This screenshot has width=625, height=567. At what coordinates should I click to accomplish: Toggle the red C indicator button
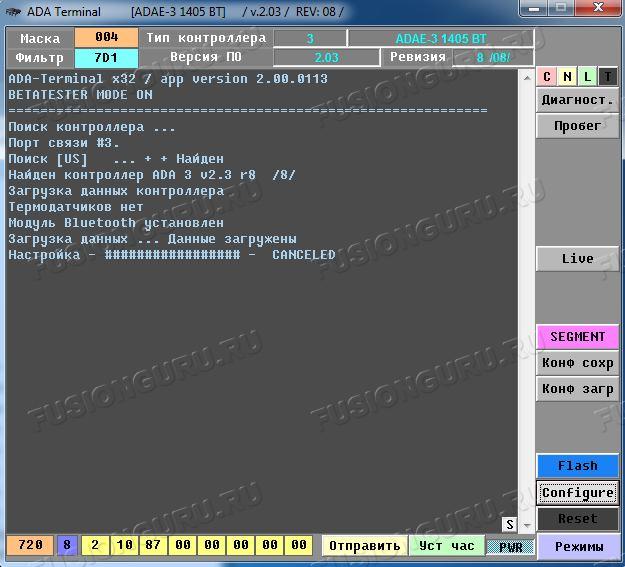click(x=547, y=77)
